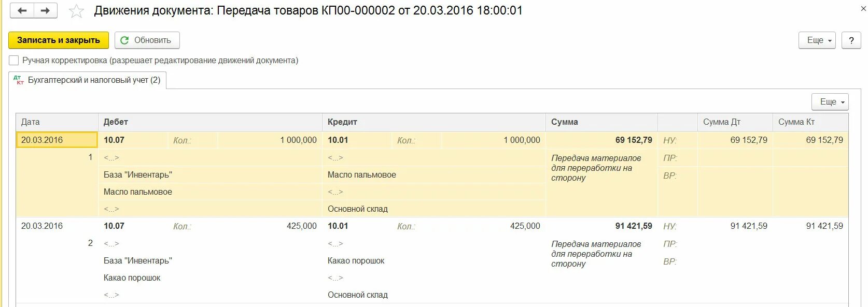The height and width of the screenshot is (307, 868).
Task: Open help with the question mark button
Action: (x=851, y=40)
